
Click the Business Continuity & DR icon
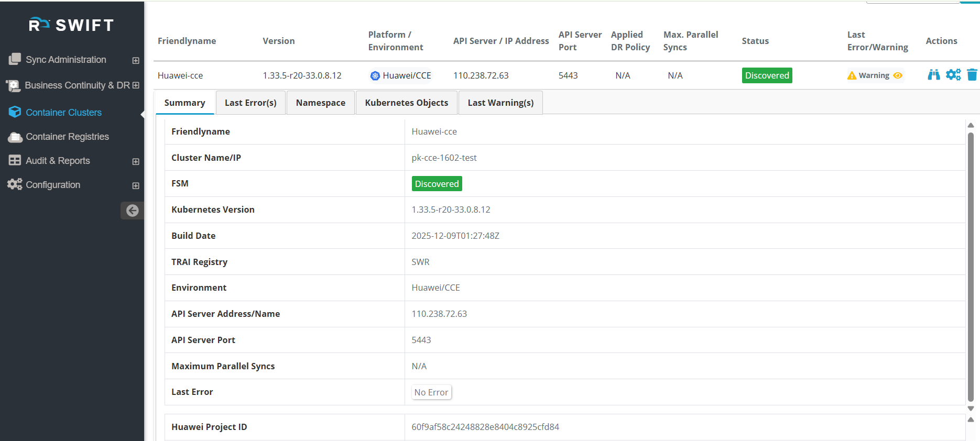(13, 85)
